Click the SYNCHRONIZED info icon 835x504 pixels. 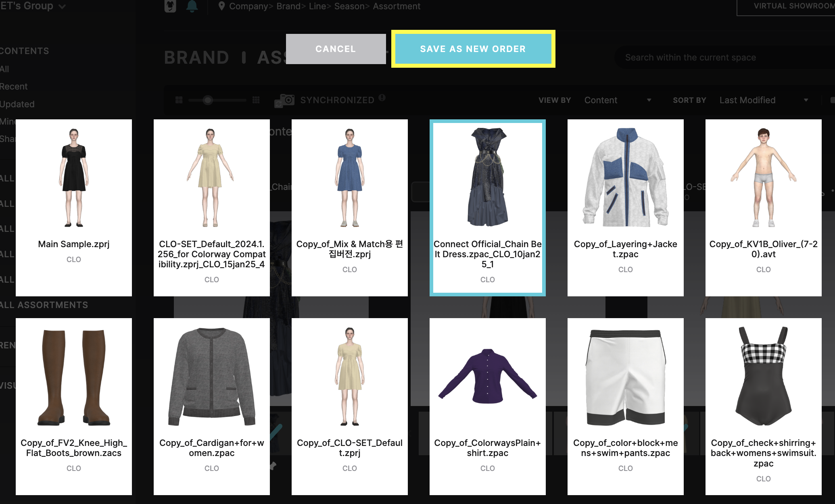point(382,98)
